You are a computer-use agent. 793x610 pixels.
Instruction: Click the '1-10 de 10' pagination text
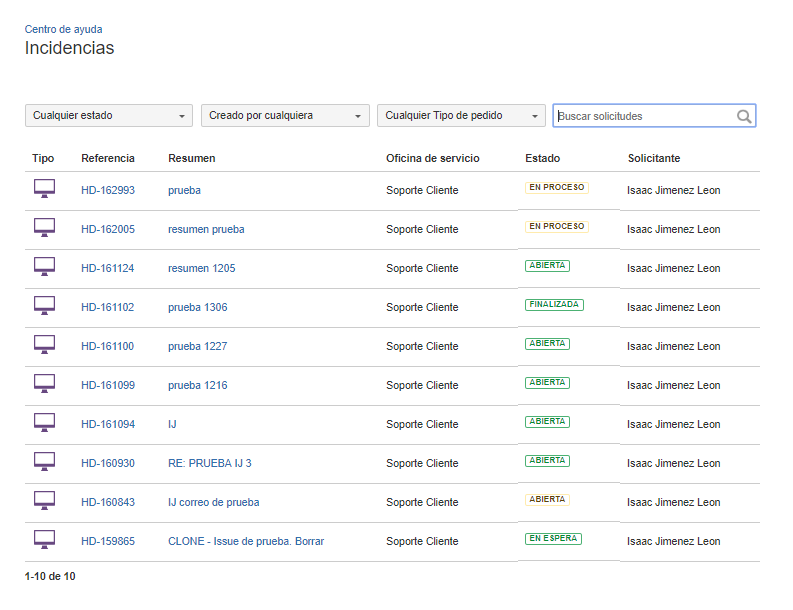click(x=50, y=576)
